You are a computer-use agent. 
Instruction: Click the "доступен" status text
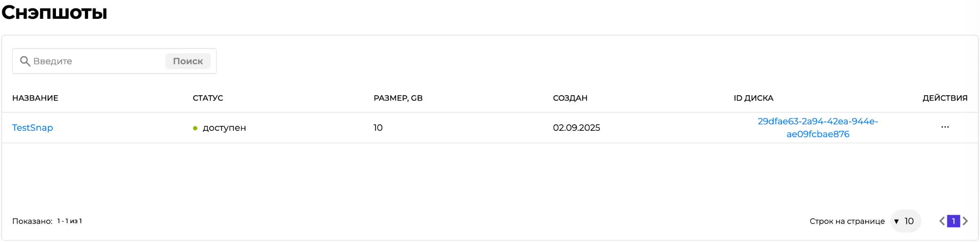point(224,128)
